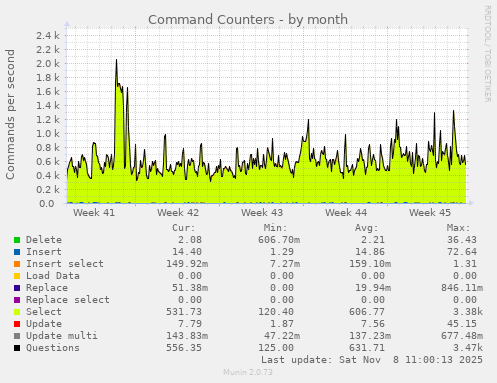Click the 'Commands per second' axis label
Screen dimensions: 497x383
coord(10,114)
